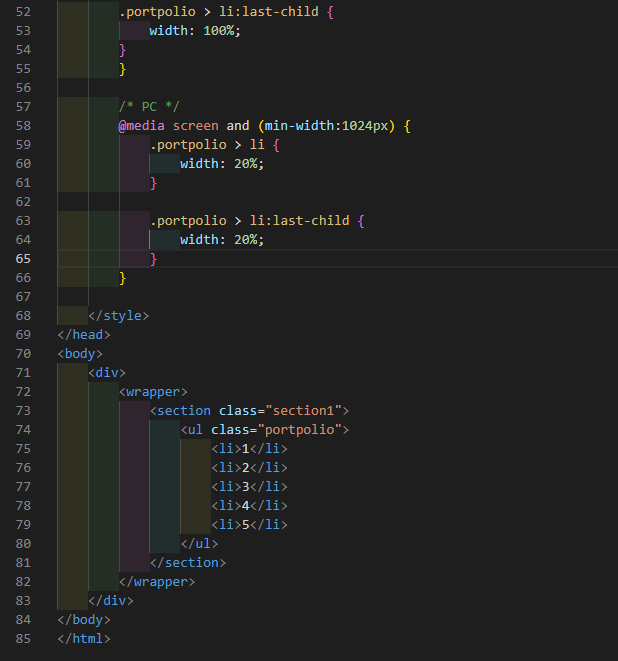
Task: Click the <li>3</li> item
Action: coord(250,486)
